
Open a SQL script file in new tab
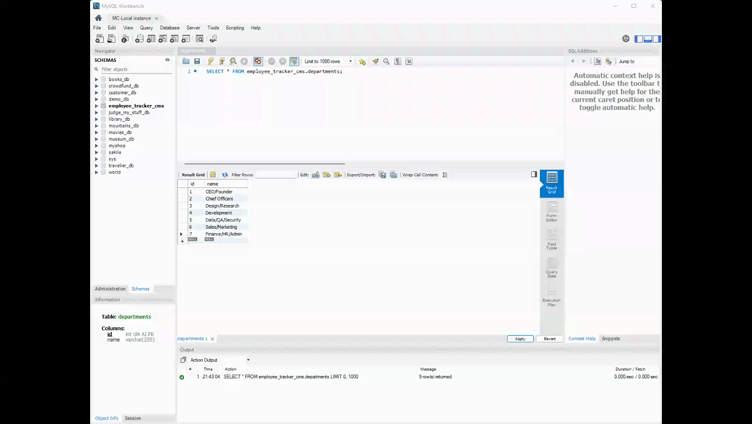(112, 39)
